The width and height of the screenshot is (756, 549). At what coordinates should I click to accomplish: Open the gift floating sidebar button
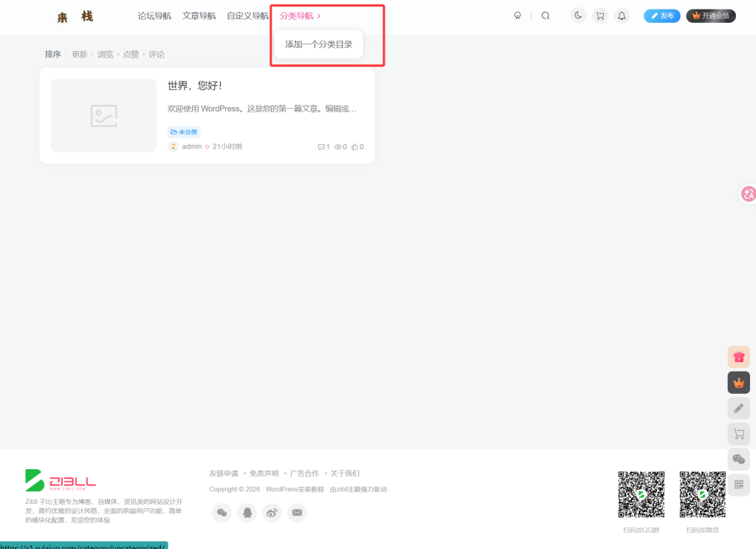[738, 357]
